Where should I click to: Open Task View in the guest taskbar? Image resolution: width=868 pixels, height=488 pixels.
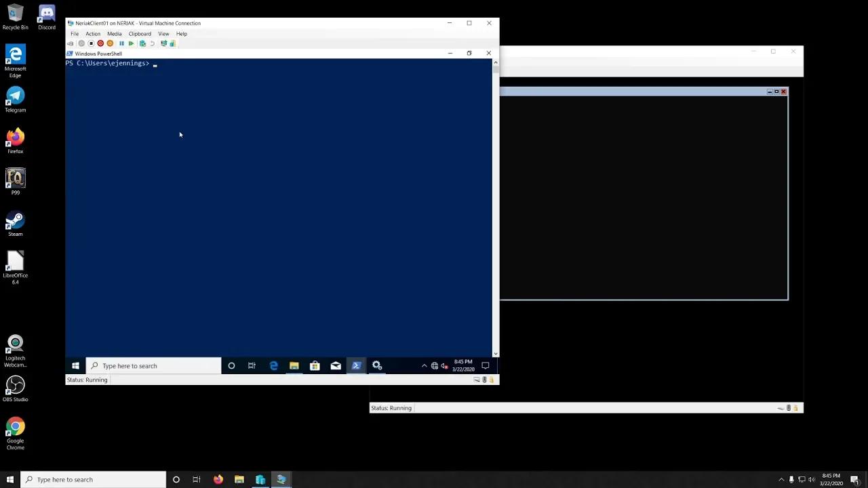point(252,366)
